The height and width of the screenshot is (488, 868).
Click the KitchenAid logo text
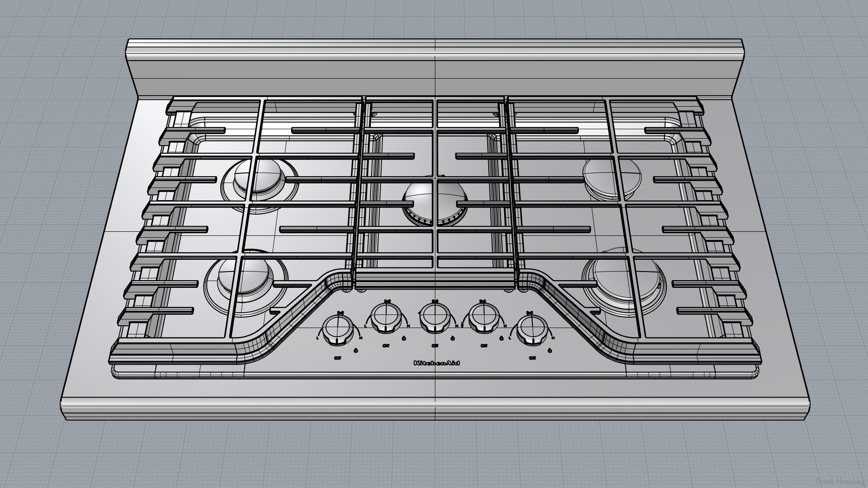(x=437, y=363)
